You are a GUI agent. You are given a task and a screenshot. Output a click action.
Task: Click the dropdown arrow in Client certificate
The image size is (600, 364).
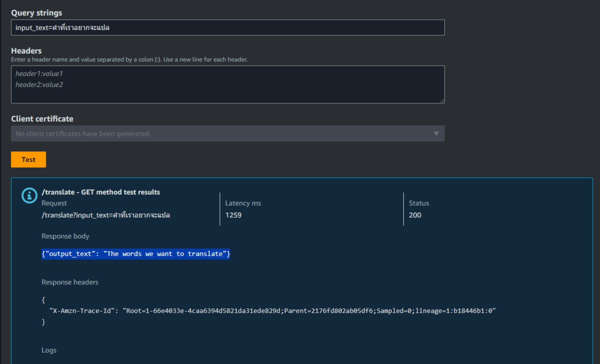(x=436, y=133)
